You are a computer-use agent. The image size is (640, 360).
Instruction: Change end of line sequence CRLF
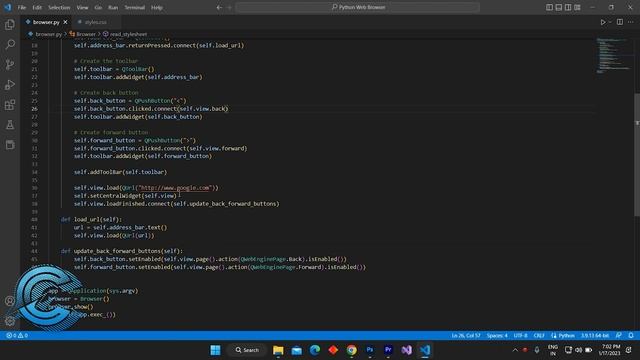(539, 336)
